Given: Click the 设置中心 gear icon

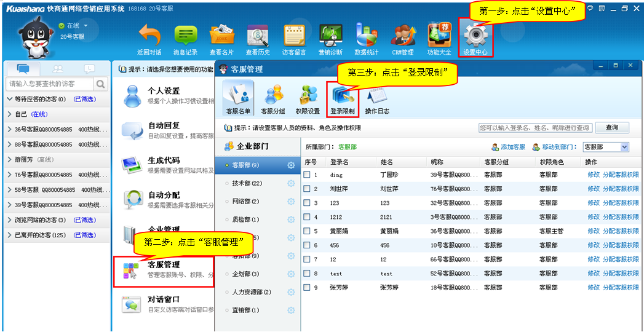Looking at the screenshot, I should [x=475, y=36].
